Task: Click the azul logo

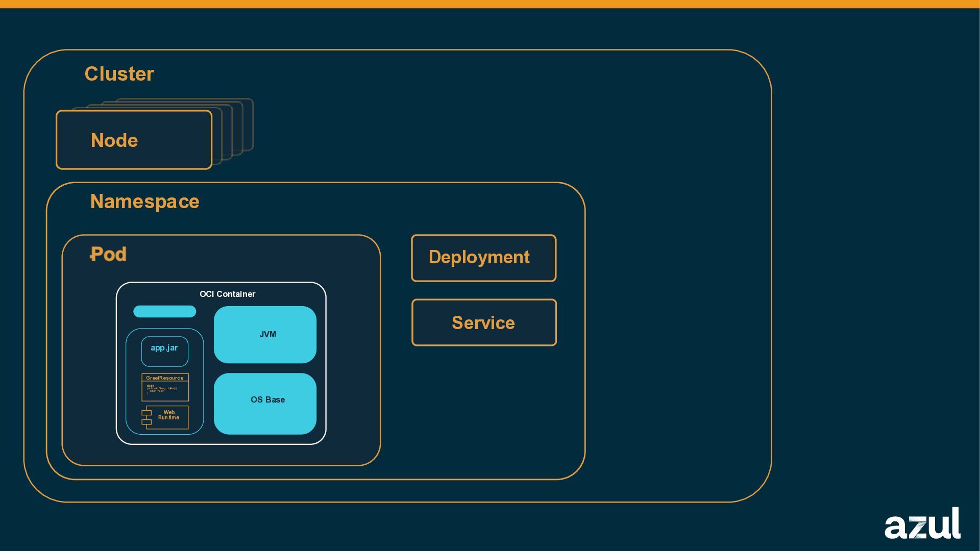Action: [922, 524]
